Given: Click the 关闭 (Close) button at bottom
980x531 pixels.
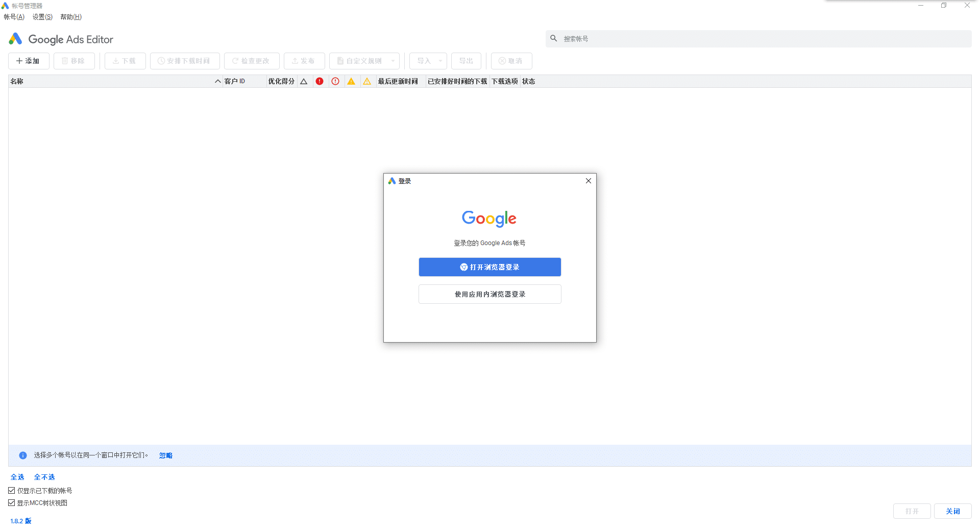Looking at the screenshot, I should click(953, 511).
